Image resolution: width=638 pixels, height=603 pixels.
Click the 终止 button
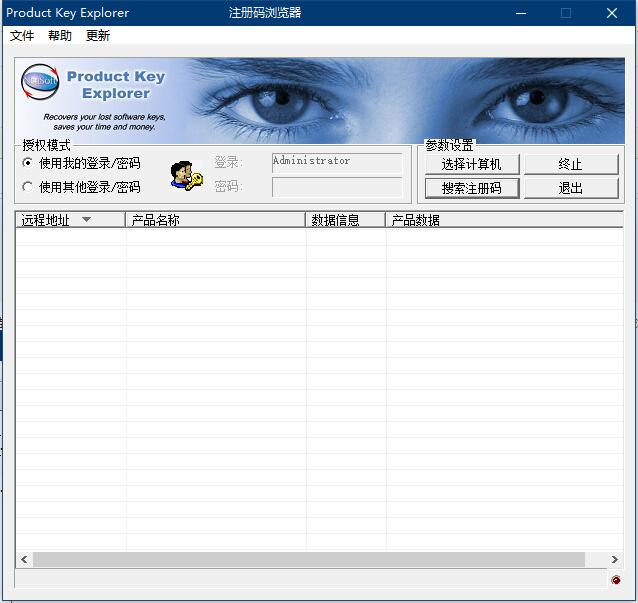571,164
